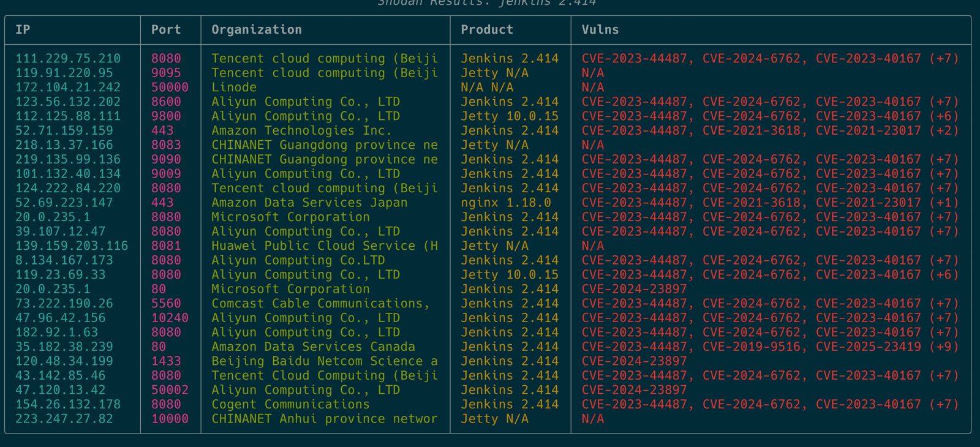980x447 pixels.
Task: Click Amazon Data Services Japan cell
Action: coord(309,203)
